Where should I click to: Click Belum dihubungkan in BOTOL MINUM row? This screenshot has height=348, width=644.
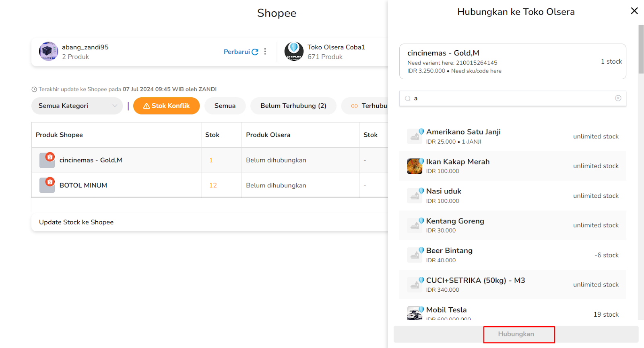pyautogui.click(x=276, y=185)
